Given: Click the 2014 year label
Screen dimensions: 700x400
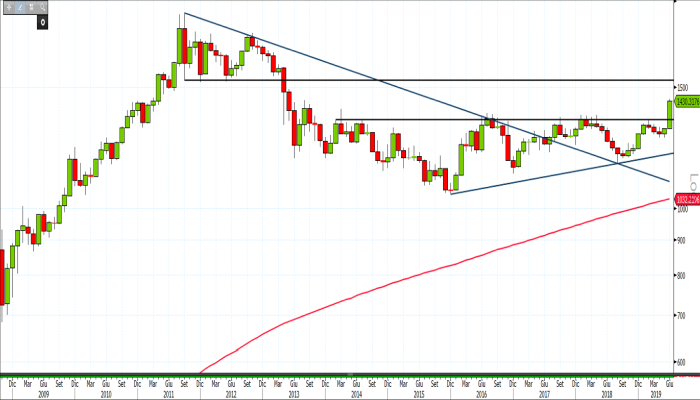Looking at the screenshot, I should pos(356,395).
